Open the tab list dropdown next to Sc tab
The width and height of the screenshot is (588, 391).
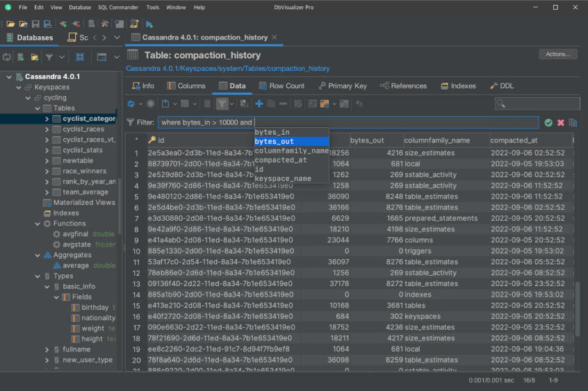point(117,38)
